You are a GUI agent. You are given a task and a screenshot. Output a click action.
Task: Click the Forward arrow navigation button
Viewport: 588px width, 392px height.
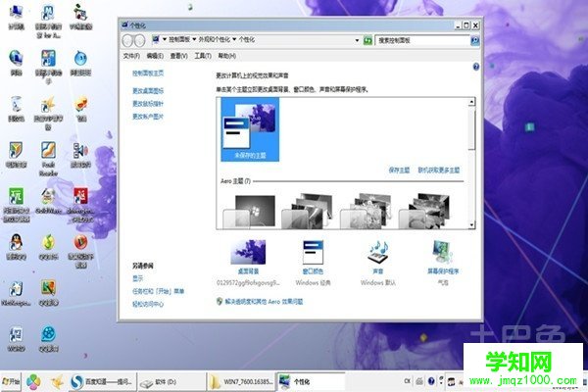(x=139, y=40)
